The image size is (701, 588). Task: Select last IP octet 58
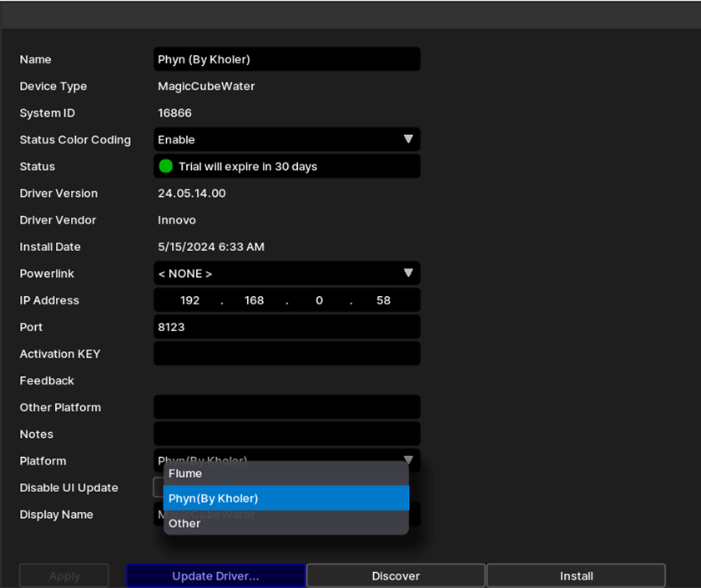383,300
